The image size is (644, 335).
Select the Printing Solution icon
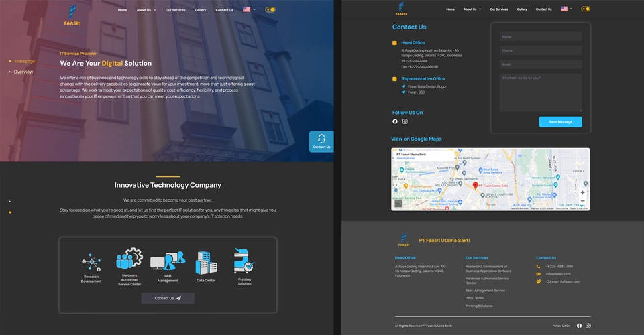(x=244, y=261)
